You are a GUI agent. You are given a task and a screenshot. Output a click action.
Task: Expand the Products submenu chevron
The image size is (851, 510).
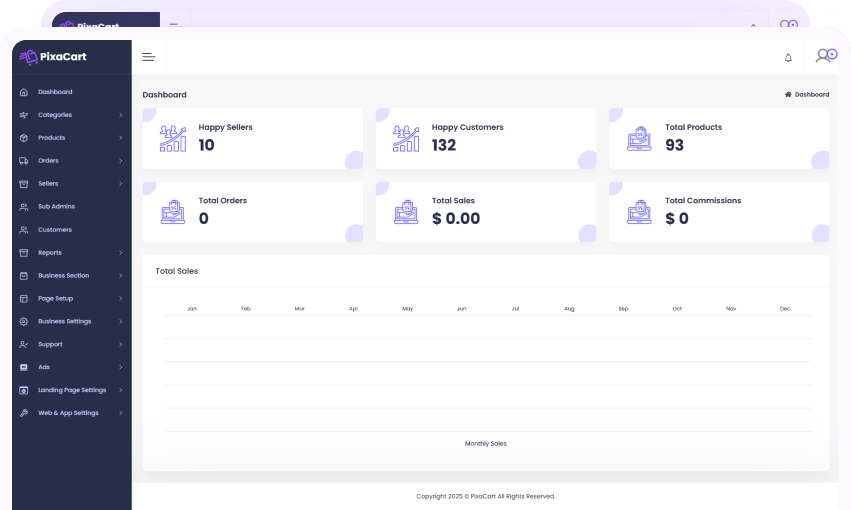tap(120, 138)
